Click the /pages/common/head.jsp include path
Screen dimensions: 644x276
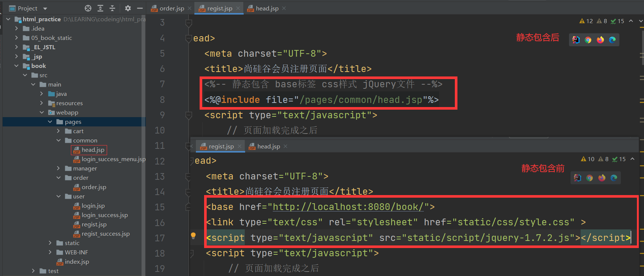361,100
